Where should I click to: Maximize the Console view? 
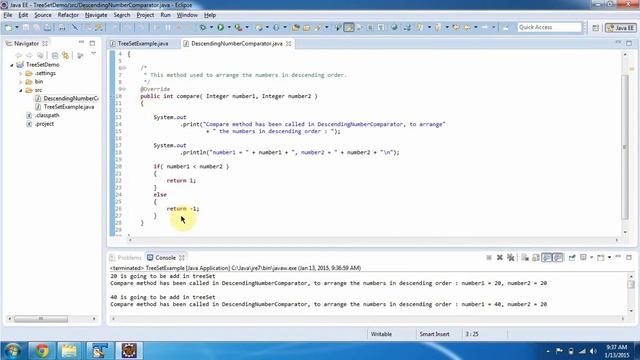629,258
